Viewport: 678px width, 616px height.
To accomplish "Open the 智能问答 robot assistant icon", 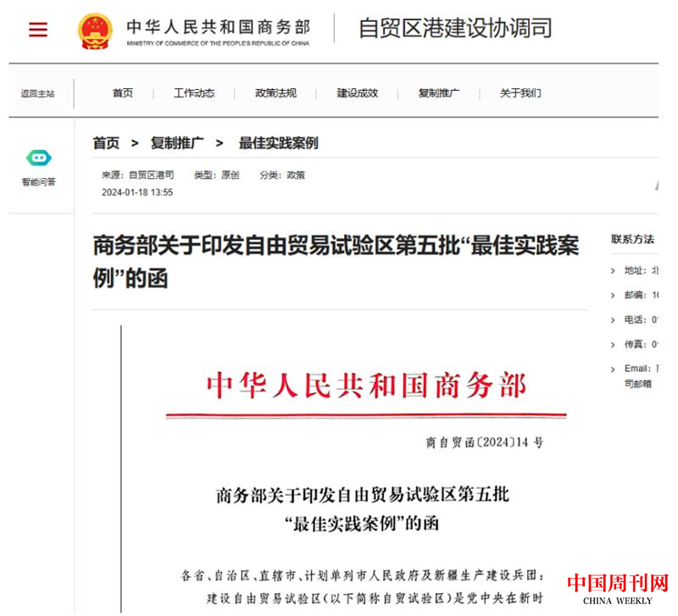I will click(x=39, y=158).
